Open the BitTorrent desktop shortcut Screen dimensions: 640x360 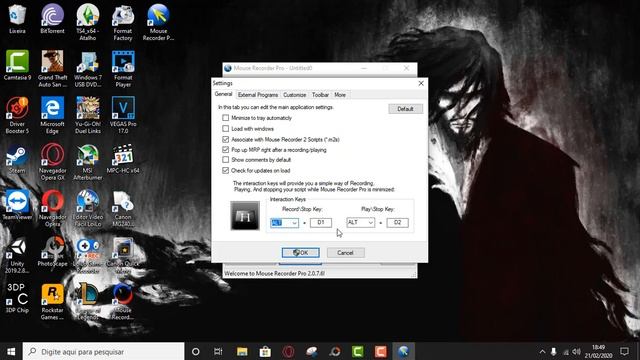pos(52,19)
